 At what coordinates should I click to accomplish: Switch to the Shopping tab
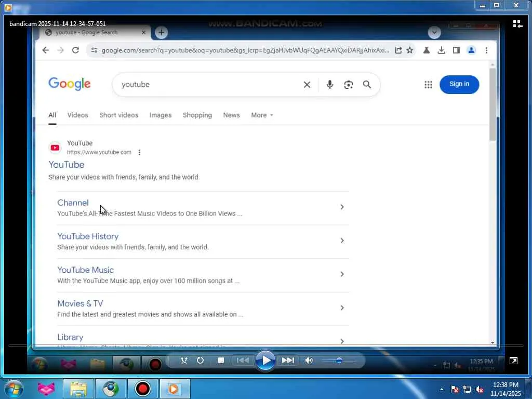197,115
